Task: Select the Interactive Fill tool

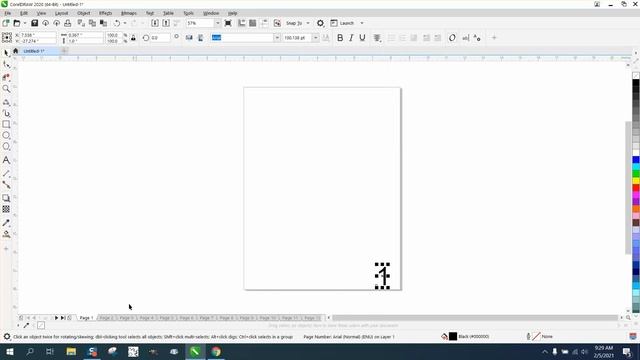Action: (6, 234)
